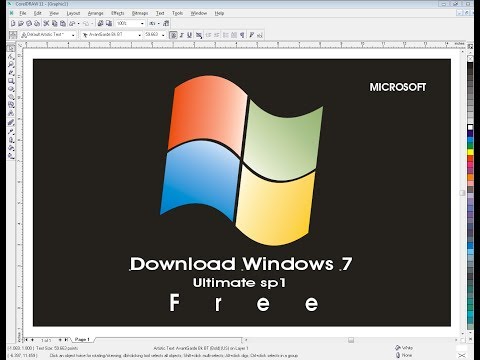The height and width of the screenshot is (360, 480).
Task: Click the Export icon
Action: click(x=109, y=23)
